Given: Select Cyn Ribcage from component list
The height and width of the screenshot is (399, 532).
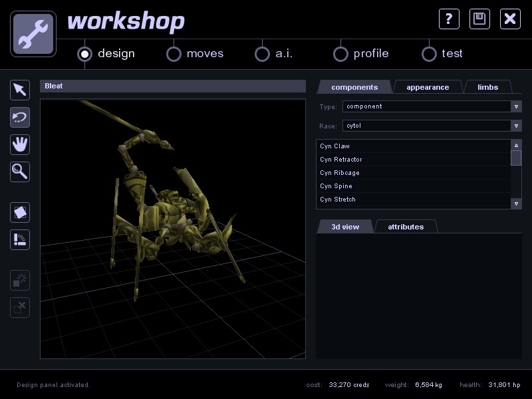Looking at the screenshot, I should click(340, 173).
